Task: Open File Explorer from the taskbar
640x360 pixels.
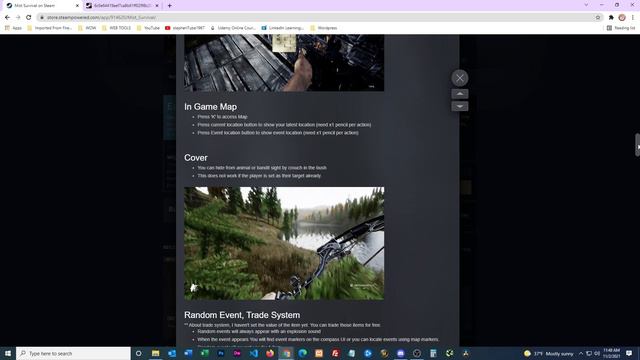Action: pyautogui.click(x=156, y=353)
